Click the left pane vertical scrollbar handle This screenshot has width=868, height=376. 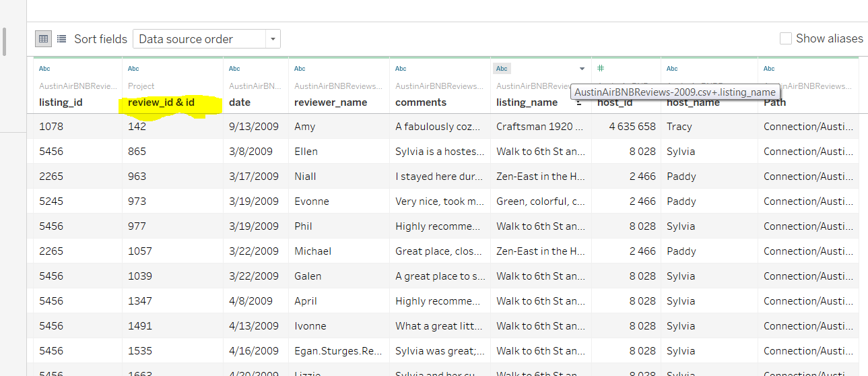pyautogui.click(x=5, y=41)
